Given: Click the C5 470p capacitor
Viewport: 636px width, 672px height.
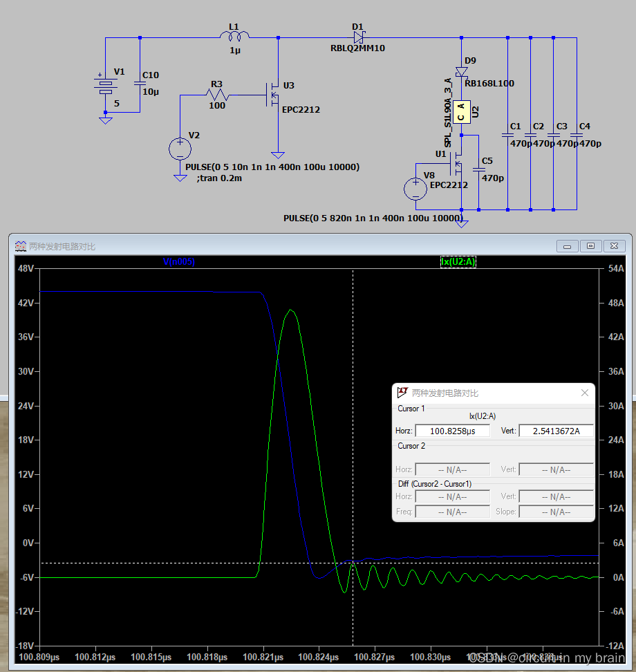Looking at the screenshot, I should [478, 169].
